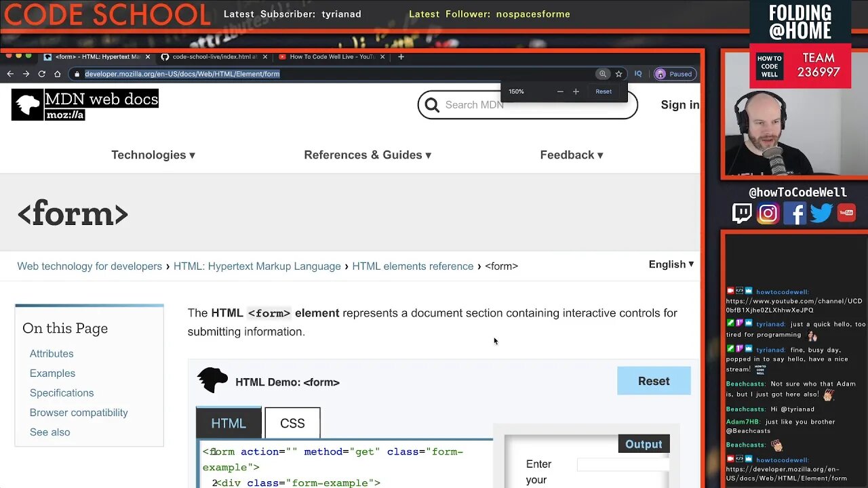The height and width of the screenshot is (488, 868).
Task: Open the Attributes link on the page sidebar
Action: 52,353
